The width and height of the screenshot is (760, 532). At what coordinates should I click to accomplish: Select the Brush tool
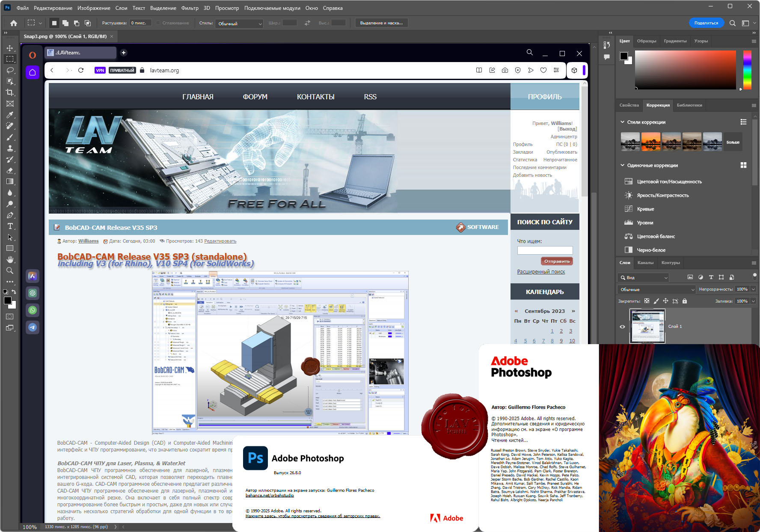[x=10, y=137]
